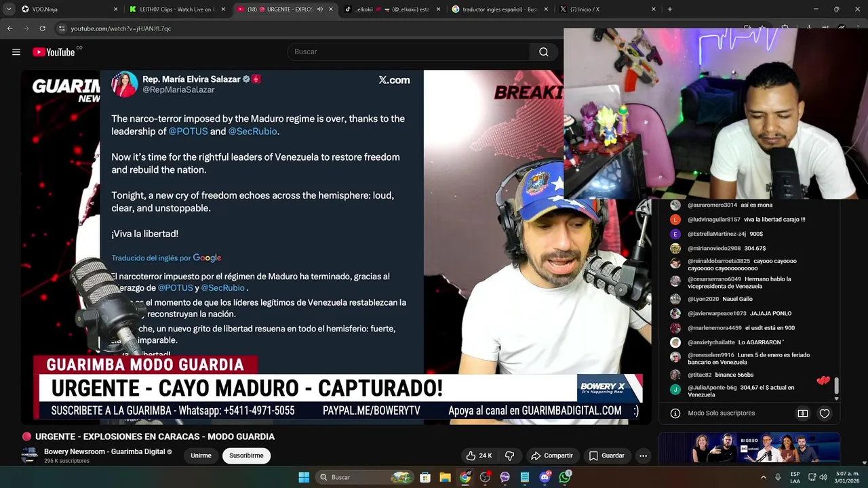Close the VDO.Ninja tab

coord(115,9)
